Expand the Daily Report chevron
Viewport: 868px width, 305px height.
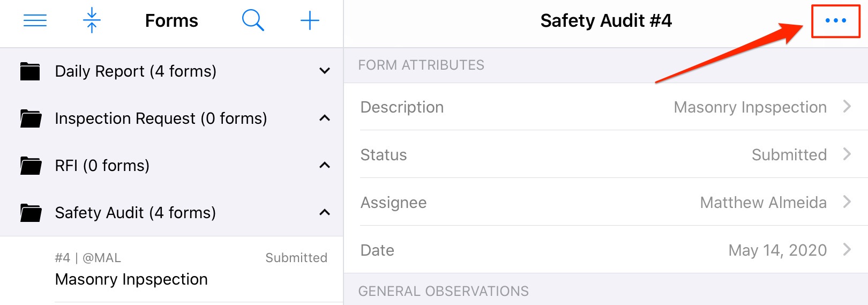[x=325, y=71]
